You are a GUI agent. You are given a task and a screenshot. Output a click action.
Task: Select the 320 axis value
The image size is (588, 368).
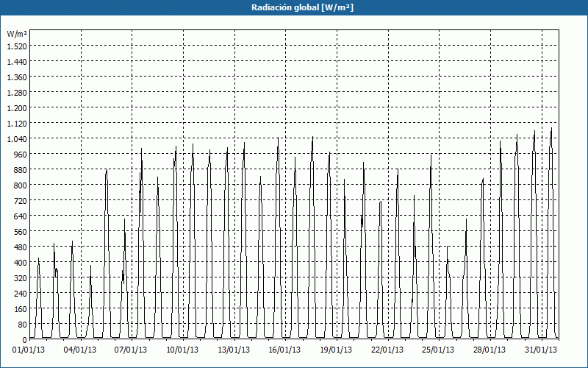click(x=21, y=278)
